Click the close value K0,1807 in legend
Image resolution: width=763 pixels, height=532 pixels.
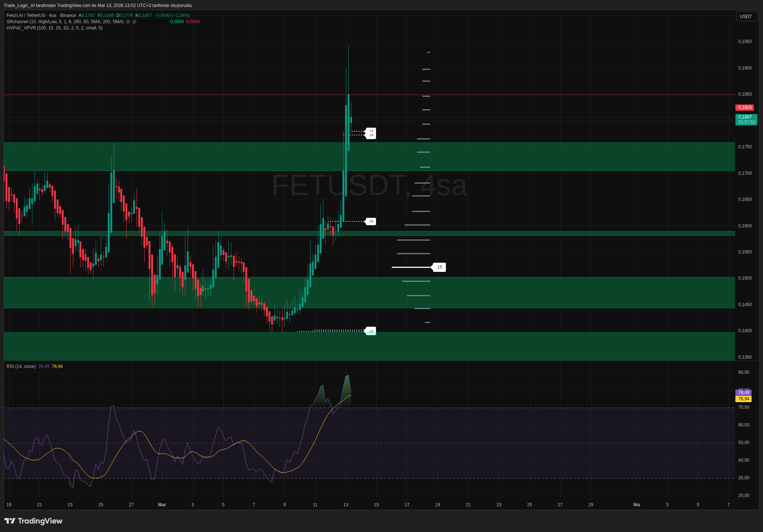[143, 15]
